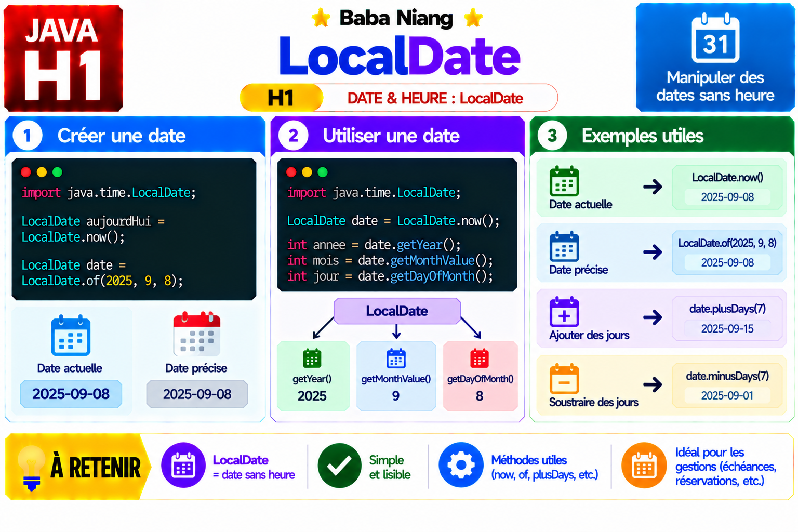Click the yellow dot in the second code window

pos(307,172)
